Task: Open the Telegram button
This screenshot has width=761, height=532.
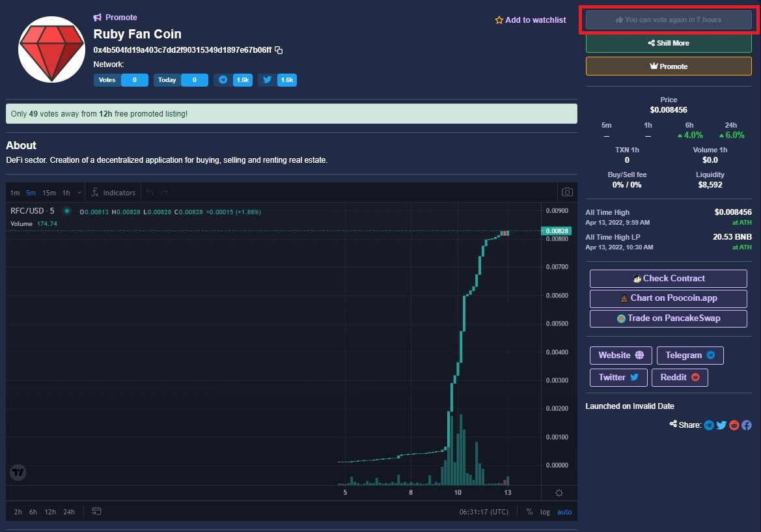Action: point(689,356)
